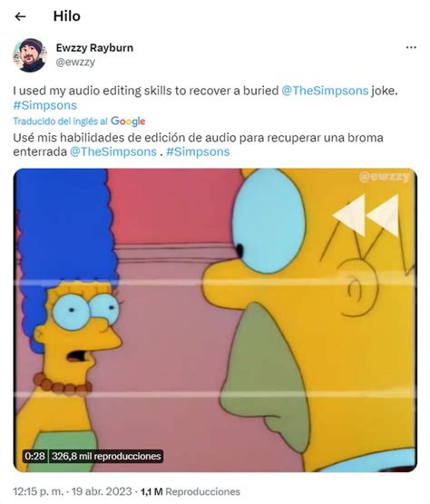Click the '19 abr. 2023' date
Viewport: 430px width, 504px height.
(x=102, y=491)
